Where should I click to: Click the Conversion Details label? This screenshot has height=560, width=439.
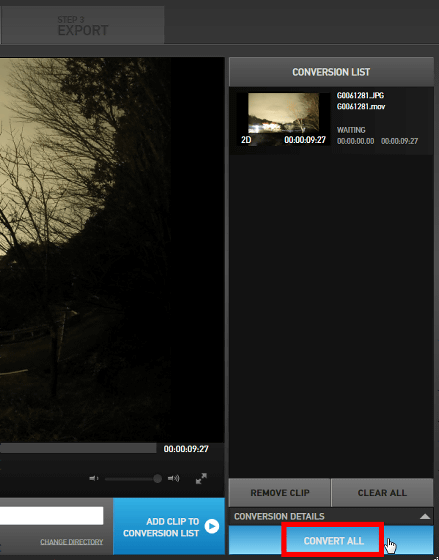[x=279, y=516]
